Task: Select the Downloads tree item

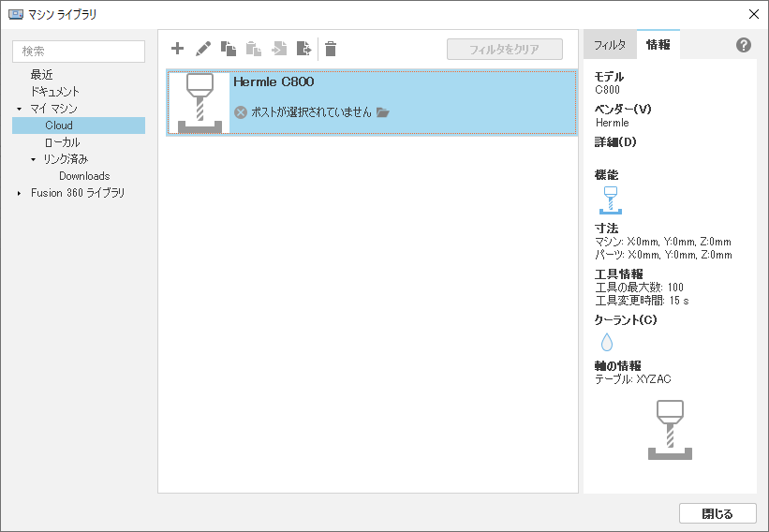Action: [x=84, y=176]
